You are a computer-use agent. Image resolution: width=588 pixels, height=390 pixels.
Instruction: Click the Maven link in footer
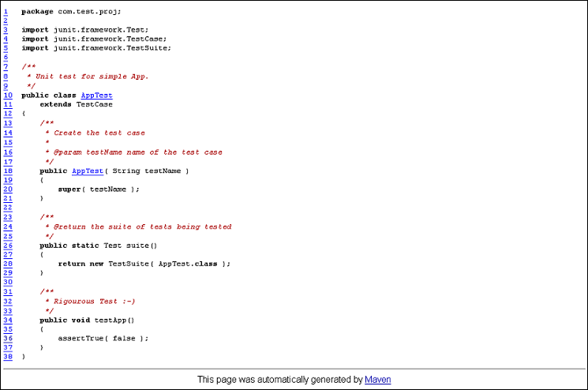click(x=377, y=380)
